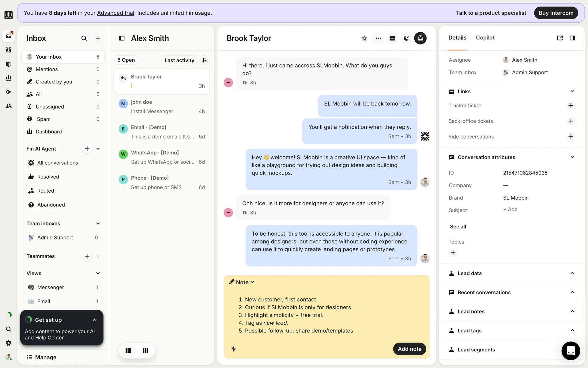Click the close conversation inbox icon
This screenshot has height=368, width=588.
pyautogui.click(x=420, y=38)
